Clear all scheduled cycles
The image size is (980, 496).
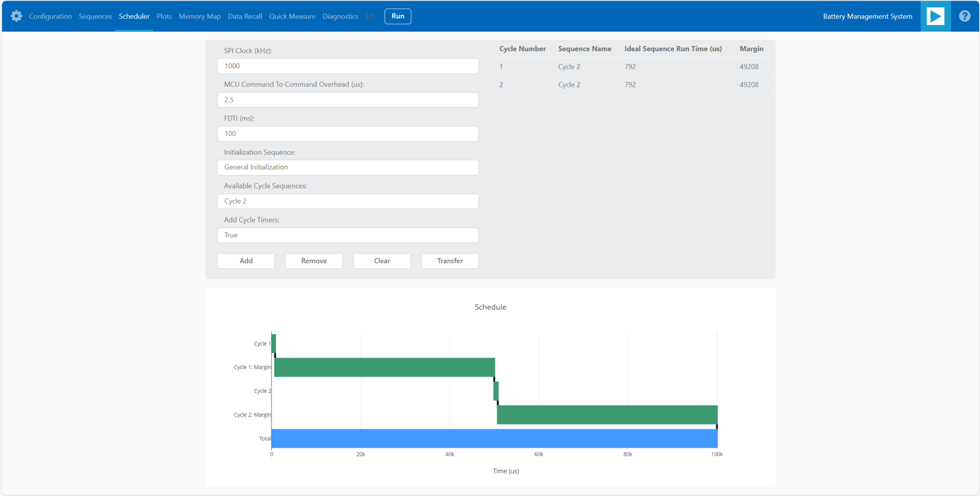382,261
